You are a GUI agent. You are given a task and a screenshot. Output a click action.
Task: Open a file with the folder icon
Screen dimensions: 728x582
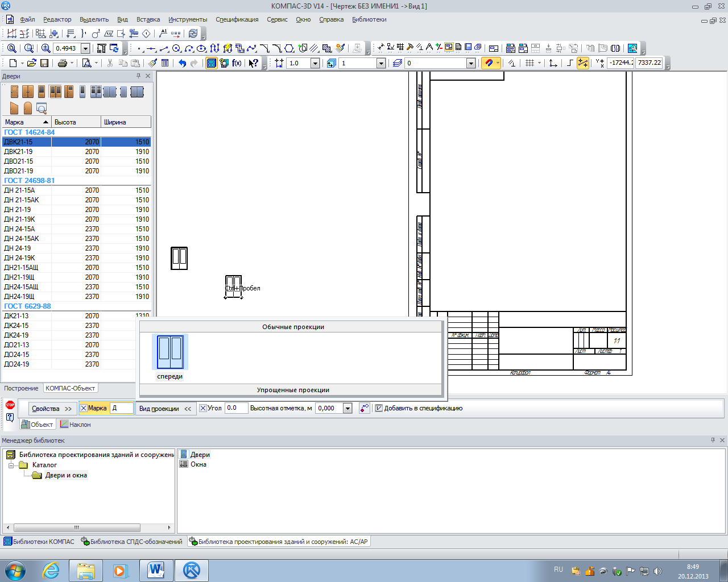(x=31, y=63)
